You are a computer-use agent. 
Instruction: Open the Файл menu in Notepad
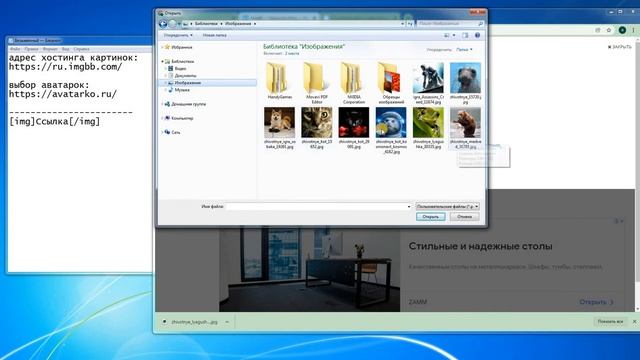(15, 49)
